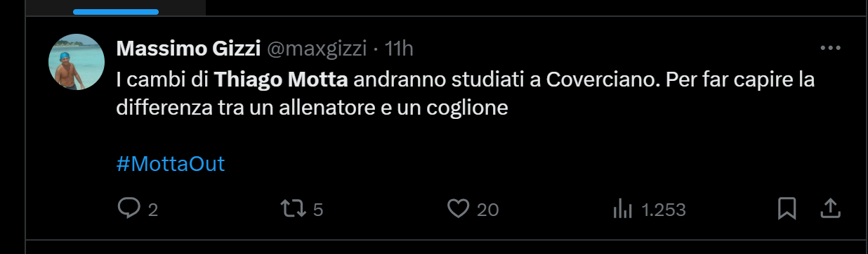868x254 pixels.
Task: Click the Massimo Gizzi display name
Action: (188, 49)
